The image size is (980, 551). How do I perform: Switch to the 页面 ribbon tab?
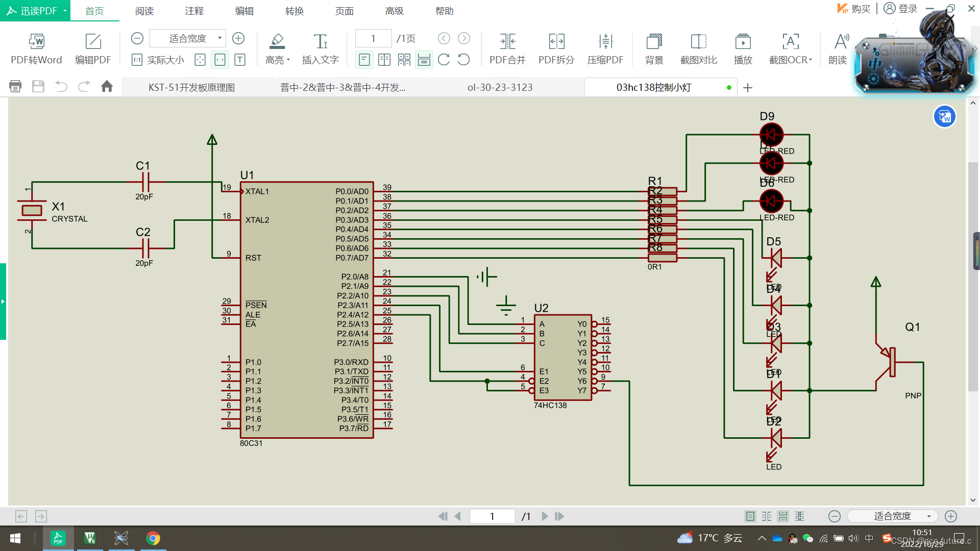(x=345, y=11)
